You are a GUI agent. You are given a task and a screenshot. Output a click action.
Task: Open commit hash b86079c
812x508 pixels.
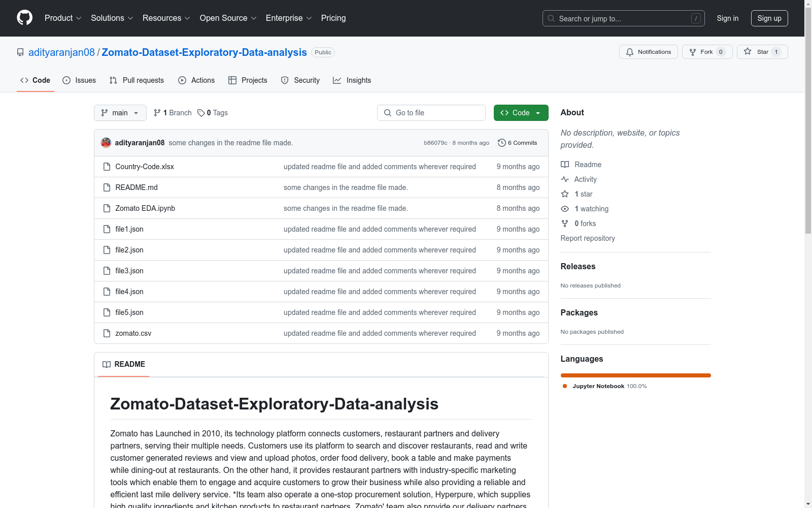point(435,143)
